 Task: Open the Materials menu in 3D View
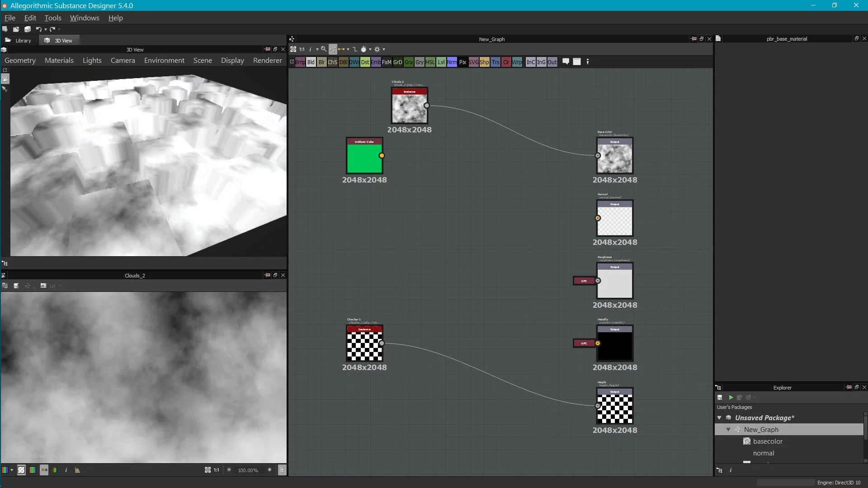click(x=59, y=60)
